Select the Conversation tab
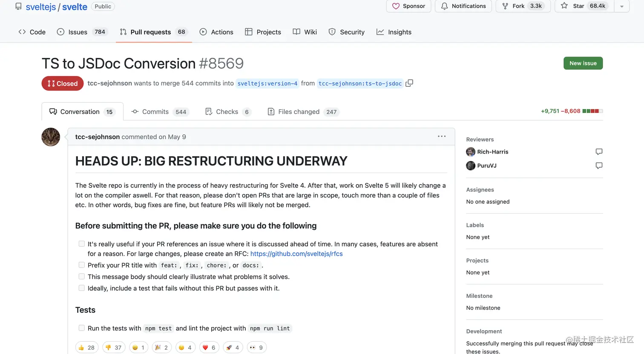This screenshot has width=644, height=354. pos(83,111)
